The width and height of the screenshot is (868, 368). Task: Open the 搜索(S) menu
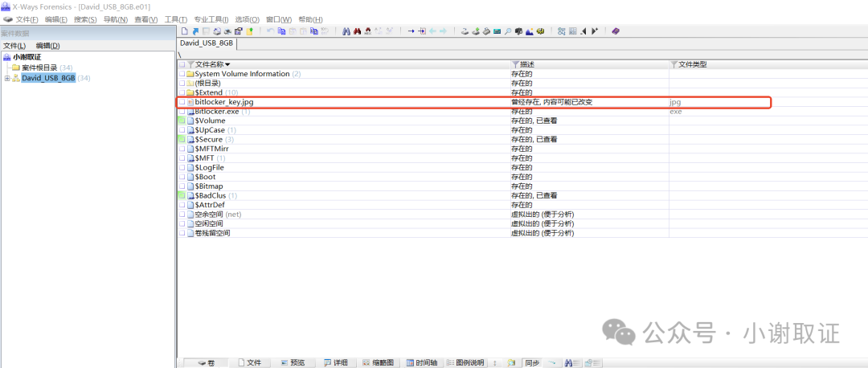85,19
